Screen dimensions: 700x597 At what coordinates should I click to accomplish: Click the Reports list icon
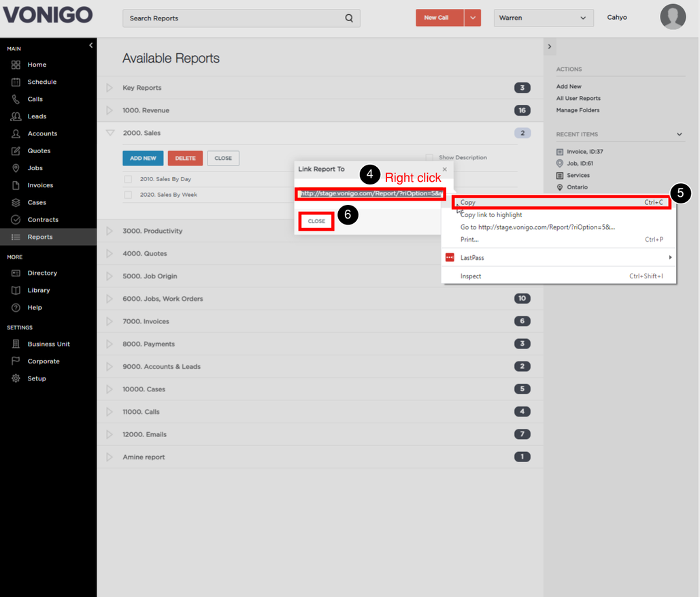(x=16, y=237)
